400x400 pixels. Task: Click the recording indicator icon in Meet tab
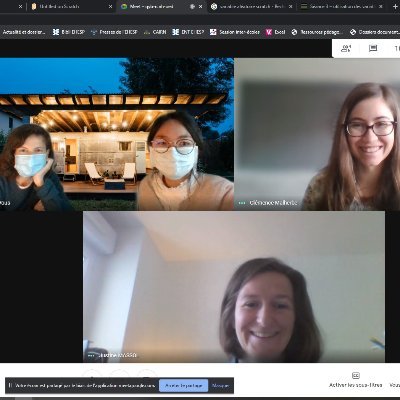click(x=192, y=6)
